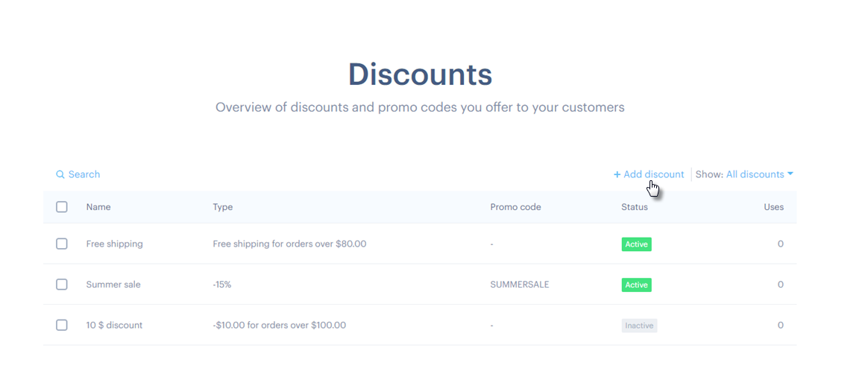Toggle the select-all checkbox in header
The image size is (868, 368).
click(62, 207)
